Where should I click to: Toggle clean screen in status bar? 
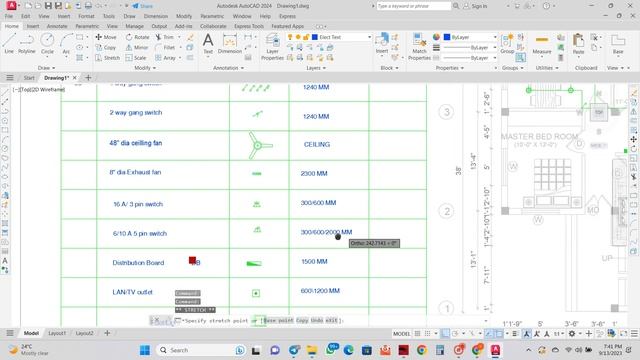tap(623, 333)
